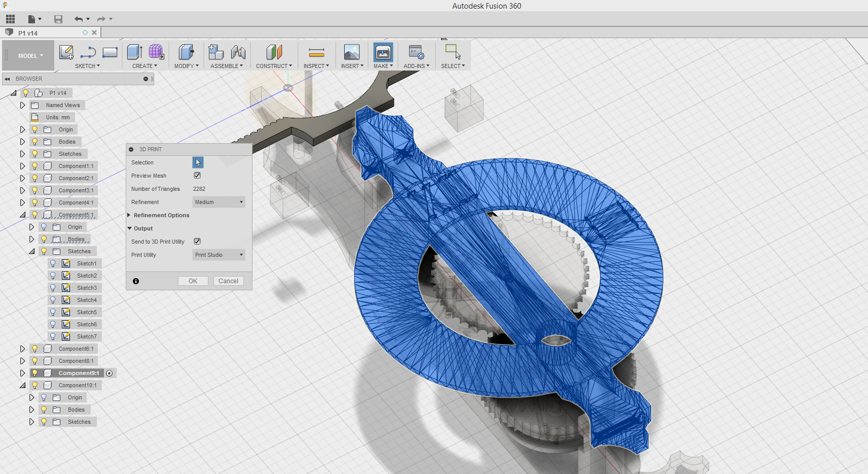868x474 pixels.
Task: Click the Selection arrow button in 3D Print
Action: [198, 162]
